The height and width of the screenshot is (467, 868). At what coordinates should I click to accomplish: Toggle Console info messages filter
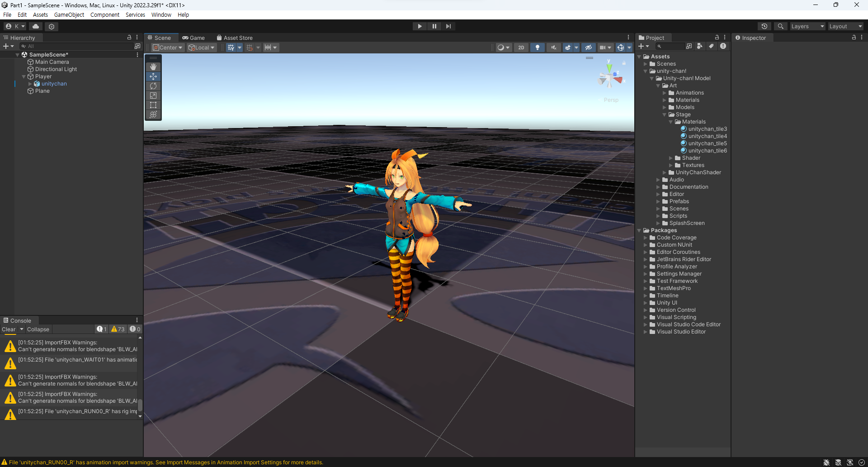102,329
